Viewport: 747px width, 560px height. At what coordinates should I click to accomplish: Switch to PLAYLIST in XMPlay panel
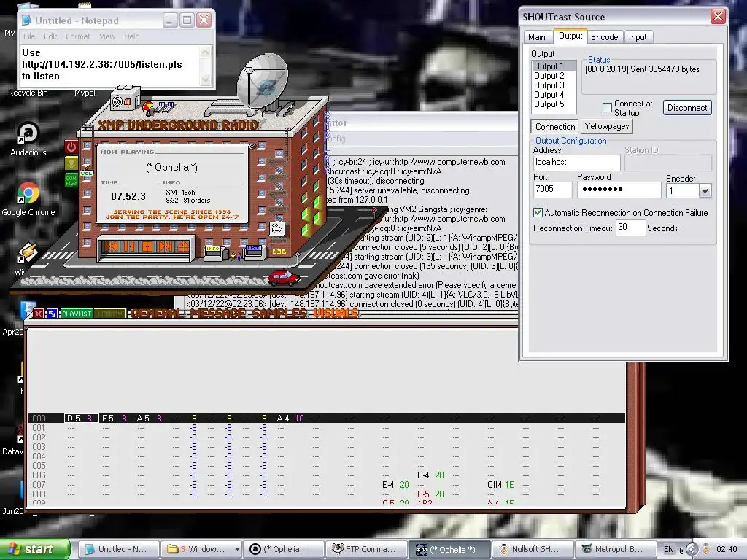click(76, 314)
